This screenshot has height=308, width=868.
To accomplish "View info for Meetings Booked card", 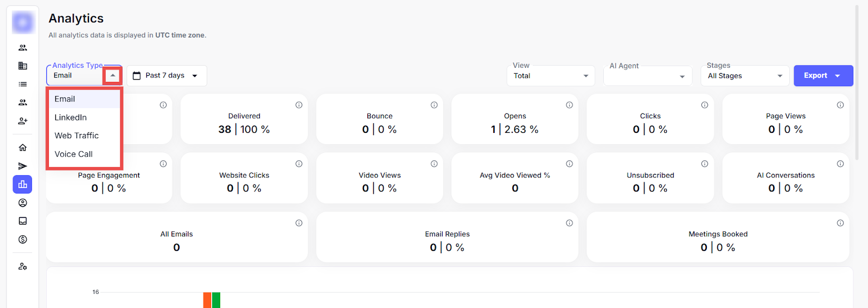I will [x=840, y=223].
